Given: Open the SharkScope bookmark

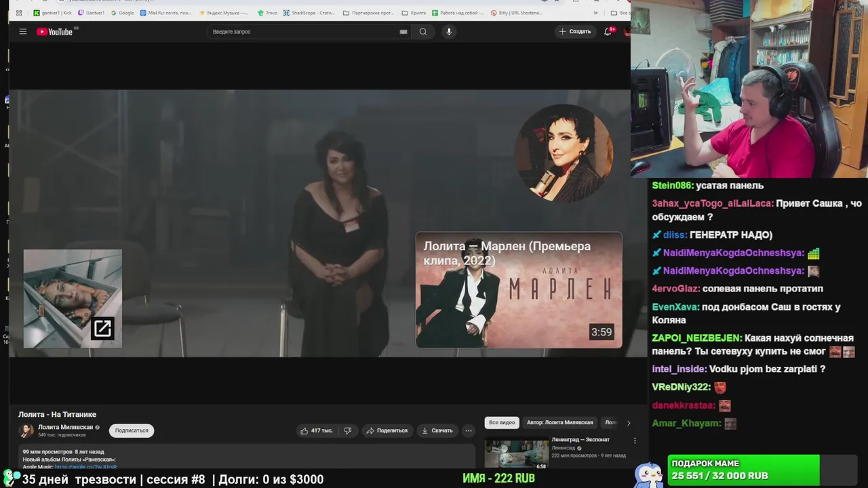Looking at the screenshot, I should (309, 13).
